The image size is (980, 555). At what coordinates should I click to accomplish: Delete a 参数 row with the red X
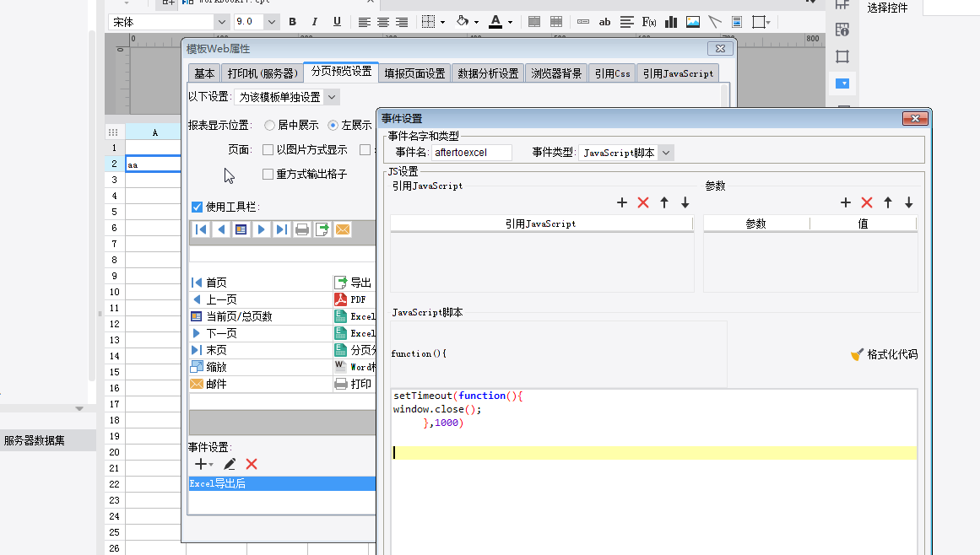(x=867, y=202)
